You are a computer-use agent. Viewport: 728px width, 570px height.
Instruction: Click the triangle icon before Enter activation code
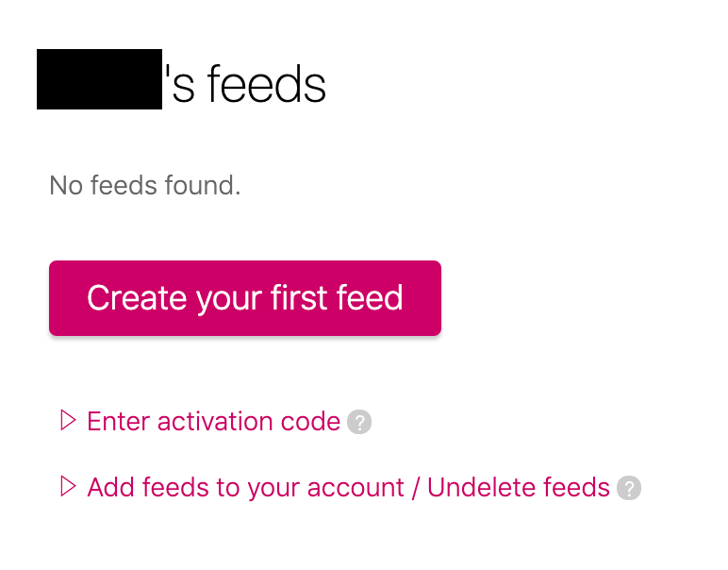coord(68,420)
